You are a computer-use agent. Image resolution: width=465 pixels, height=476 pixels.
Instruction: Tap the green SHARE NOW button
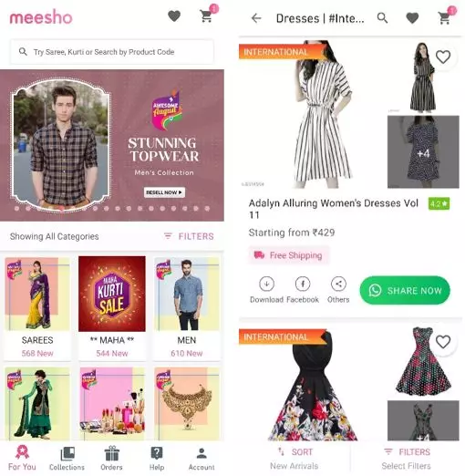click(405, 290)
